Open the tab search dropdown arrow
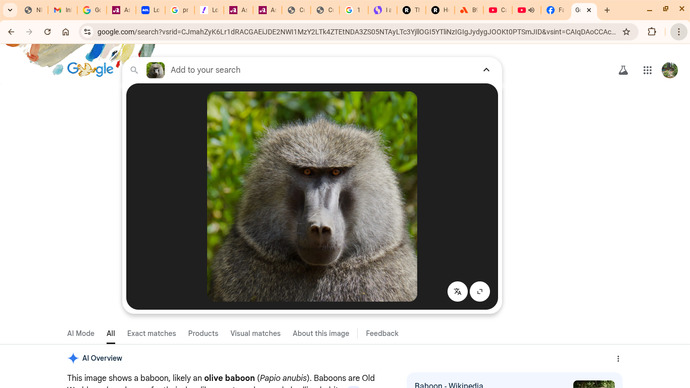690x388 pixels. (10, 10)
